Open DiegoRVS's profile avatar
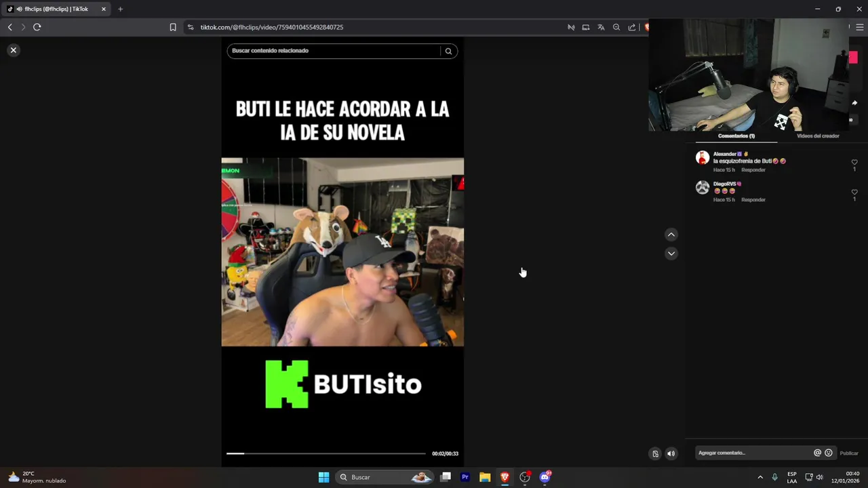Screen dimensions: 868x488 pos(703,188)
